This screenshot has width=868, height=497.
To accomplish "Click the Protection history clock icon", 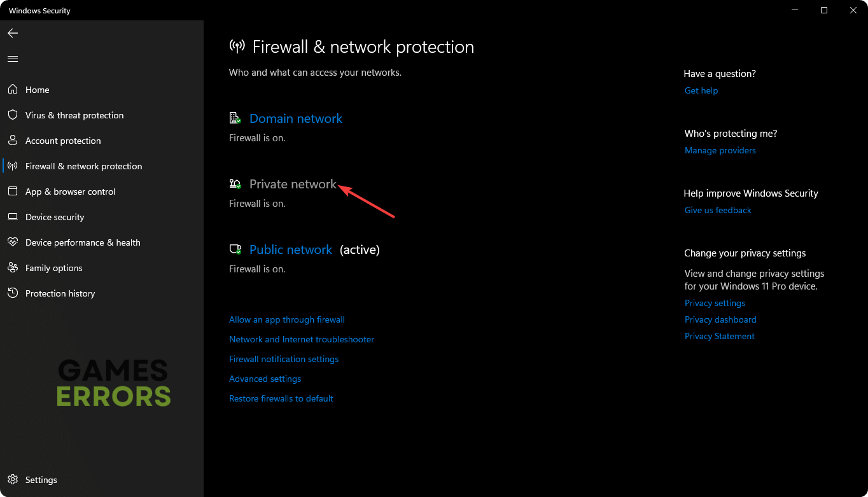I will coord(13,293).
